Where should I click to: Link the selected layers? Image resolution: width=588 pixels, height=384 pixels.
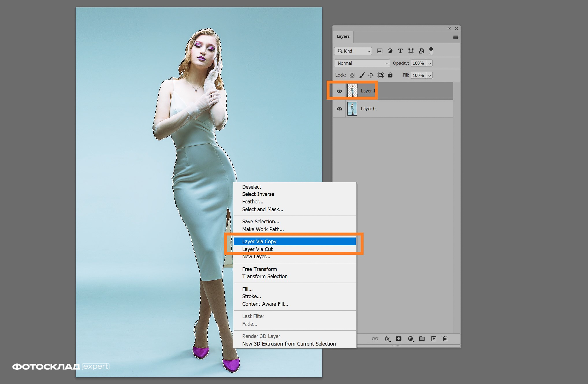click(x=375, y=339)
